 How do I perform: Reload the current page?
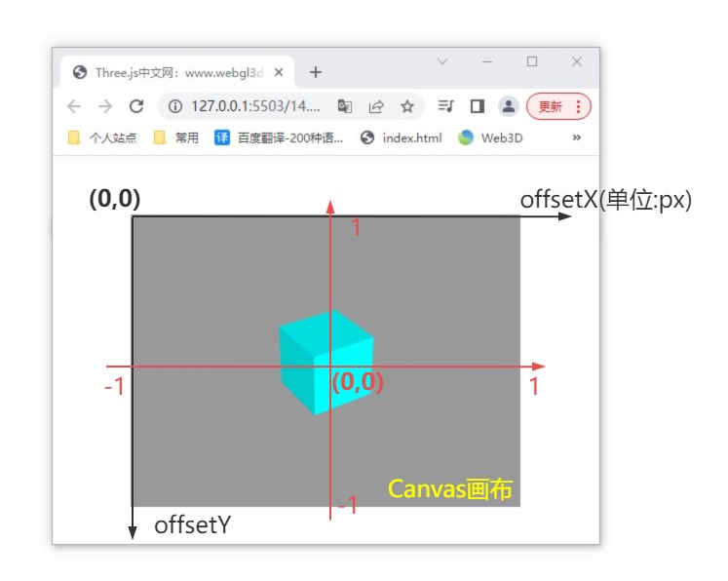[136, 106]
